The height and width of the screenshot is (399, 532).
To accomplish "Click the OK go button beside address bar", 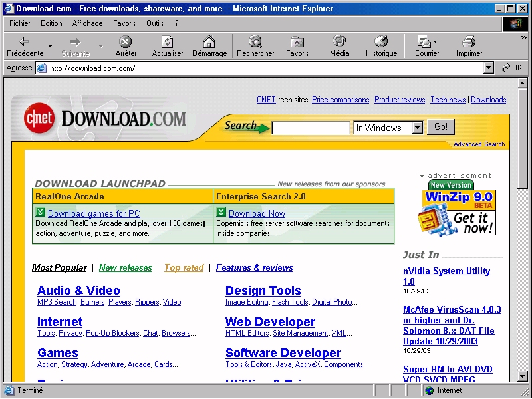I will [512, 68].
